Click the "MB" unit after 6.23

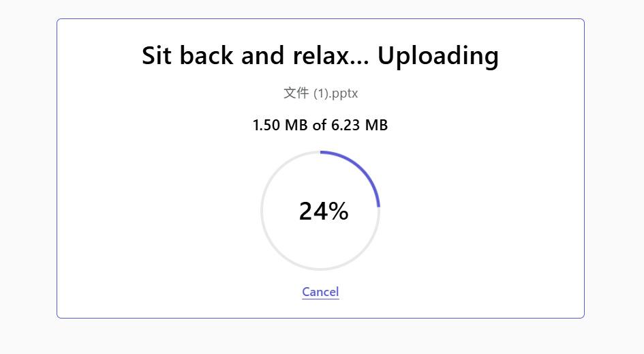[376, 126]
